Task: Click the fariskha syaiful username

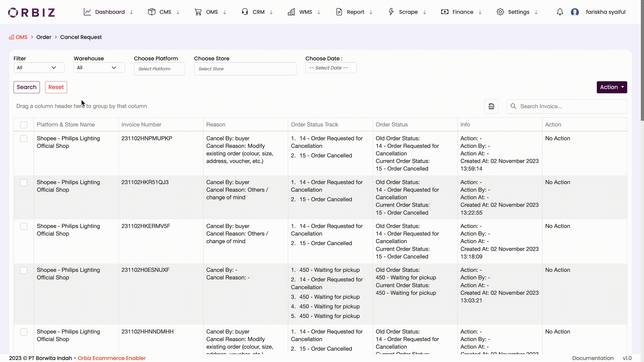Action: coord(605,12)
